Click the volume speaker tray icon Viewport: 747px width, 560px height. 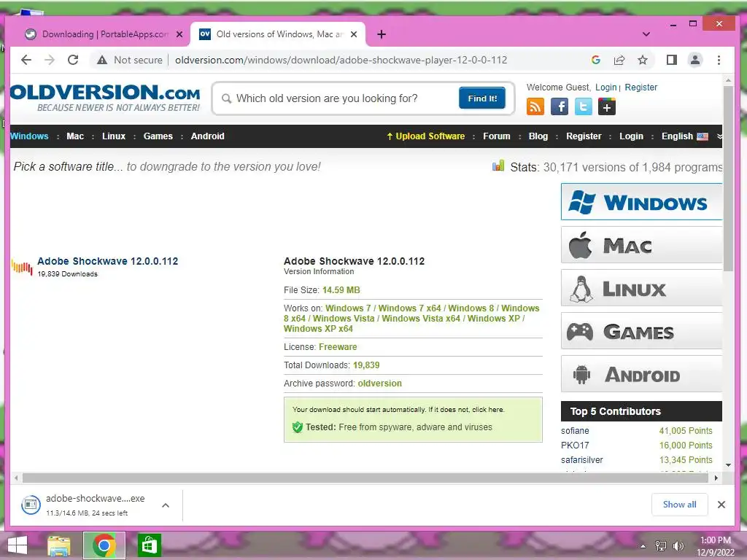click(678, 546)
